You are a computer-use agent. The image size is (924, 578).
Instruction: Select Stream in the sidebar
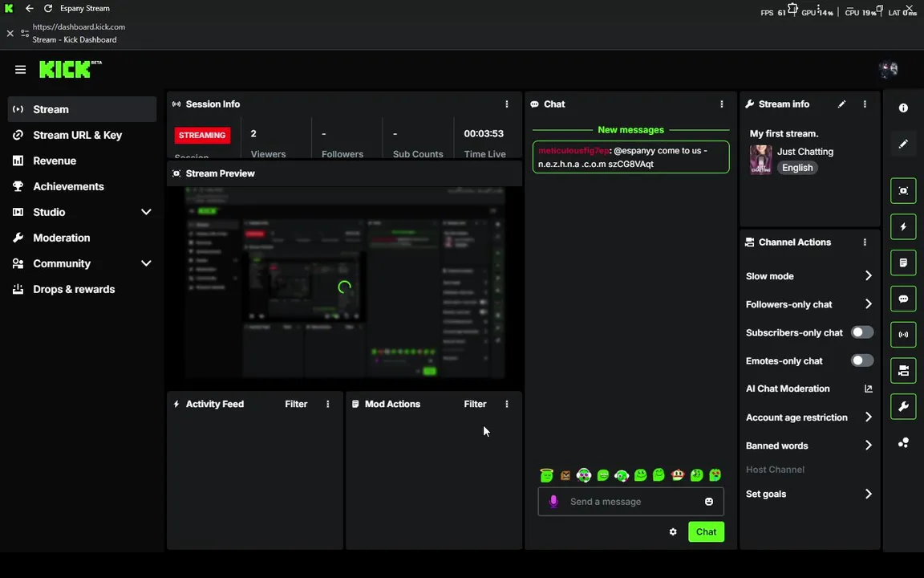pyautogui.click(x=82, y=109)
